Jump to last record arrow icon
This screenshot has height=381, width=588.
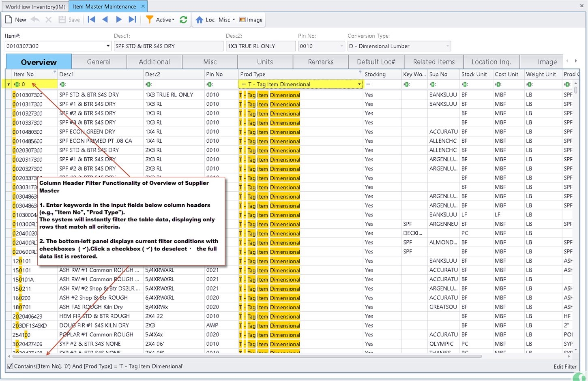[132, 19]
